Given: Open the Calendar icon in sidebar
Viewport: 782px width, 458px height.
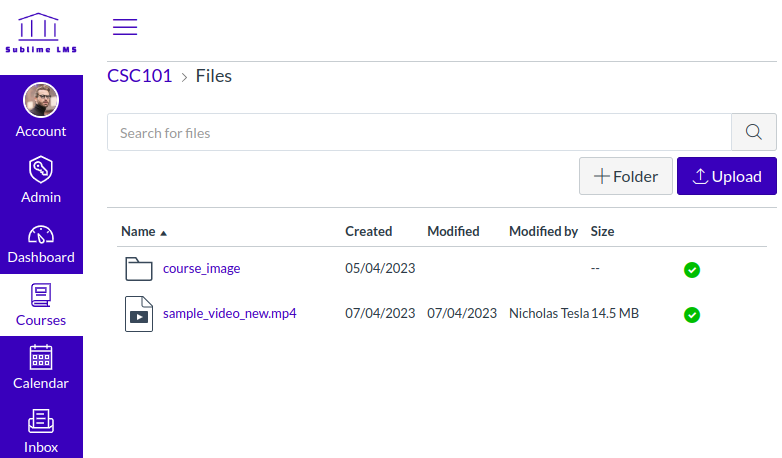Looking at the screenshot, I should tap(41, 357).
